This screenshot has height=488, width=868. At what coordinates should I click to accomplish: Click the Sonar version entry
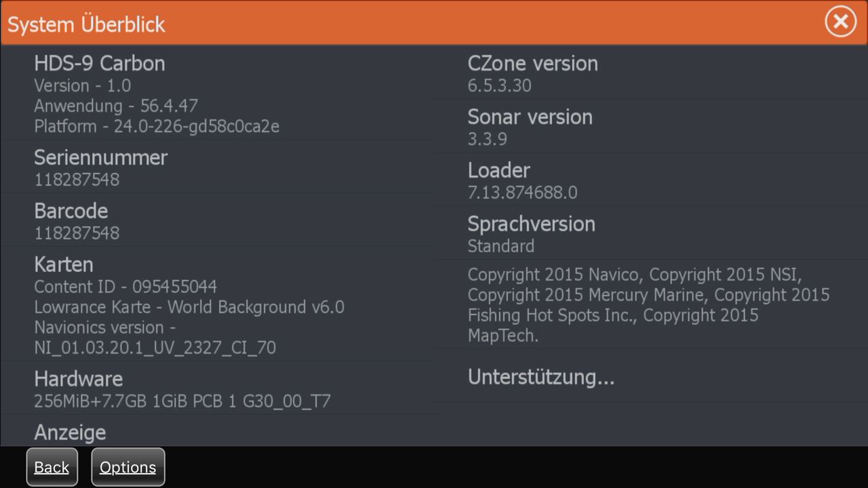pyautogui.click(x=530, y=127)
